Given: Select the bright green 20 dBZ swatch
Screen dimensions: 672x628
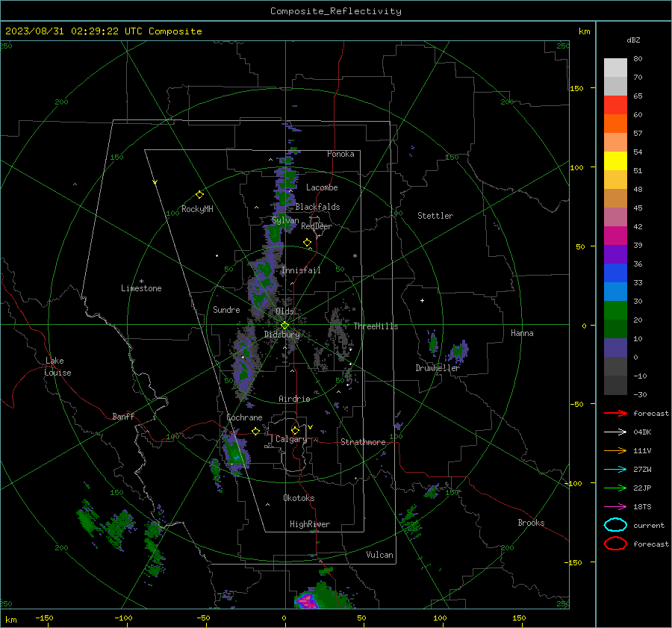Looking at the screenshot, I should tap(615, 311).
